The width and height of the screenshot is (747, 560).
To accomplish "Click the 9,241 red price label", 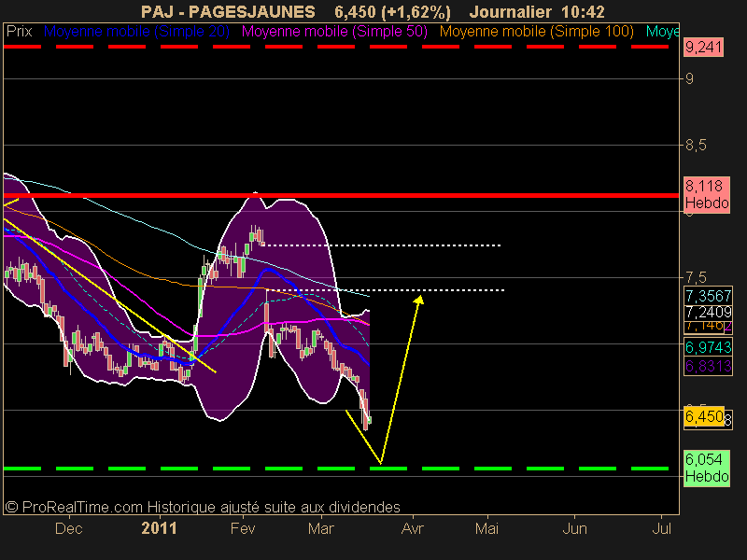I will tap(704, 48).
